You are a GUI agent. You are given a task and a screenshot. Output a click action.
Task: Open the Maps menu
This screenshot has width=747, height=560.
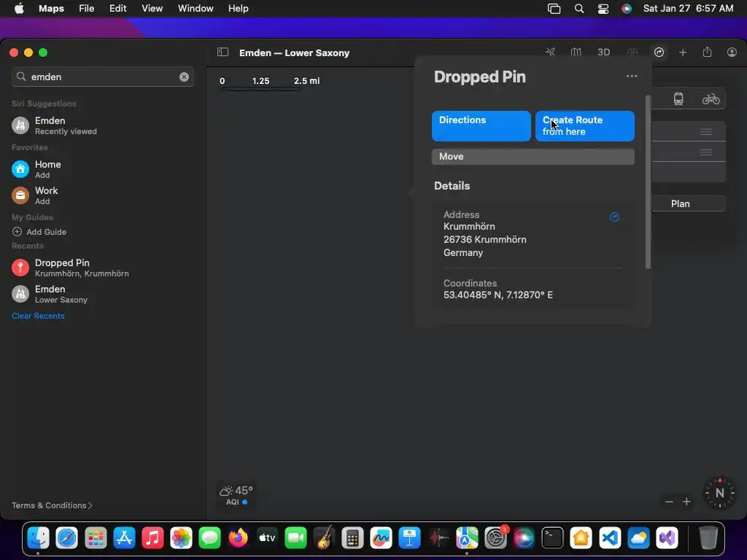(x=52, y=8)
